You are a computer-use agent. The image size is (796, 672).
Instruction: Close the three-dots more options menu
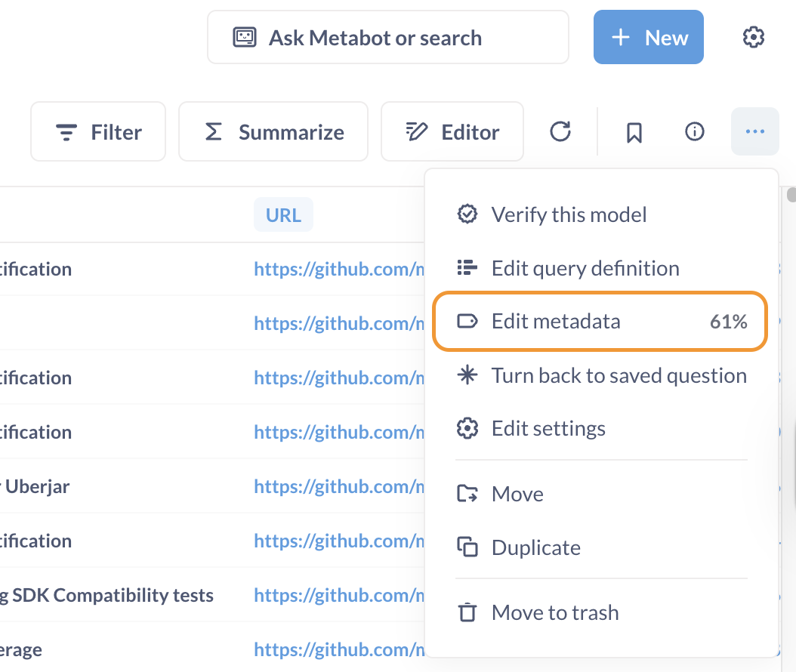click(754, 132)
